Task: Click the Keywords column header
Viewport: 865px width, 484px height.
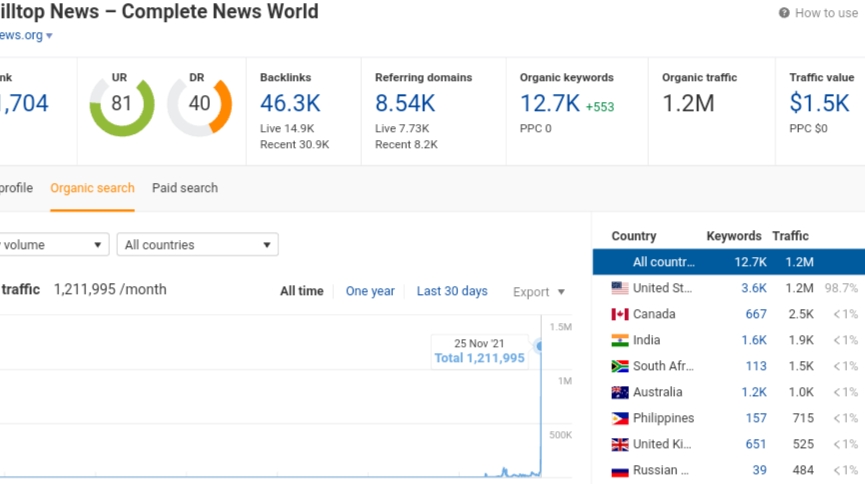Action: click(x=734, y=236)
